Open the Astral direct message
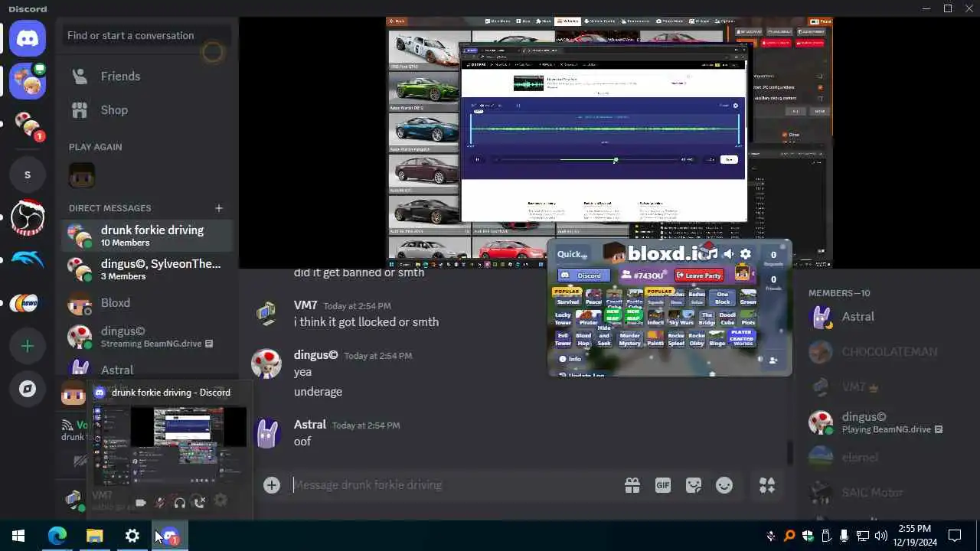The width and height of the screenshot is (980, 551). [147, 370]
